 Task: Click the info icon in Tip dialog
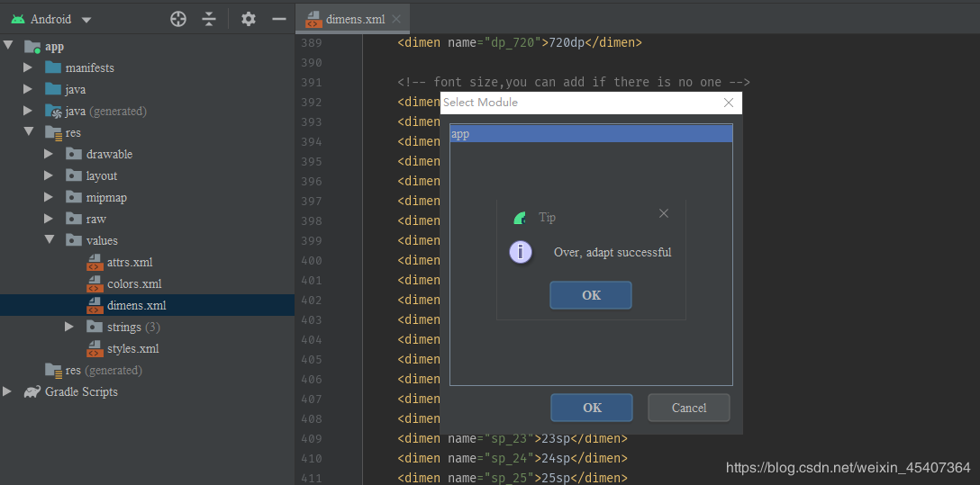click(521, 252)
